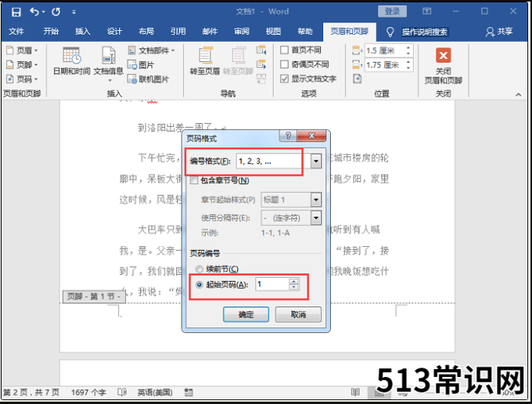Viewport: 532px width, 404px height.
Task: Click the 共享 share button
Action: [x=499, y=32]
